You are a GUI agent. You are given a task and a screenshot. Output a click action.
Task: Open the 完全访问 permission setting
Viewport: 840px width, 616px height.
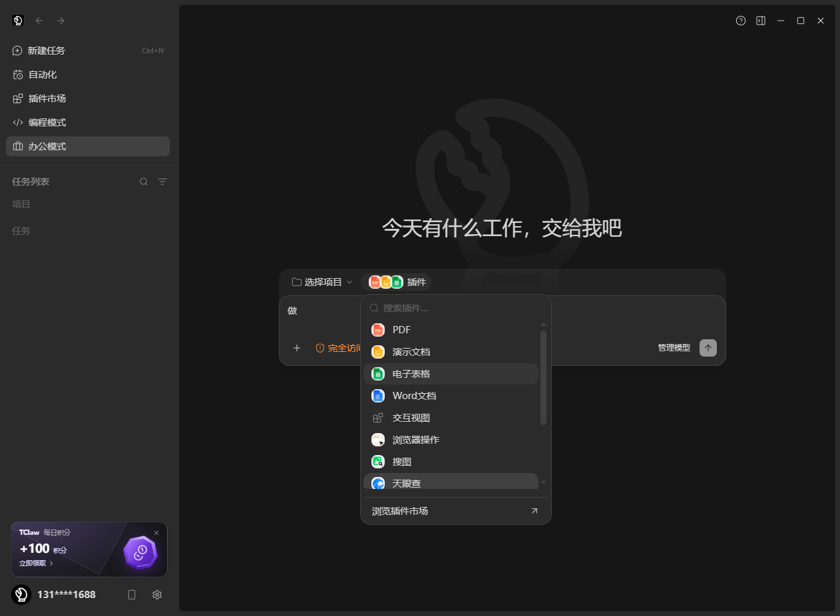[339, 348]
